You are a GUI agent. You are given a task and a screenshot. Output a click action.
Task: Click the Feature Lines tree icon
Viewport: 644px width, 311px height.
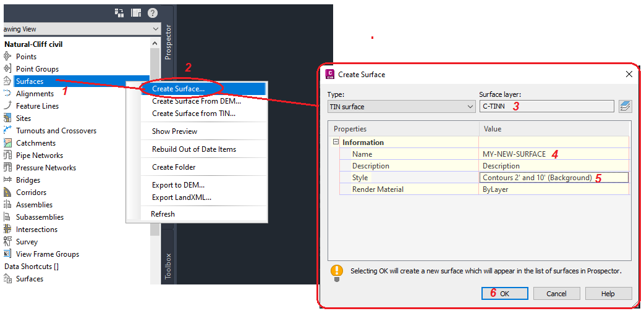pos(7,106)
